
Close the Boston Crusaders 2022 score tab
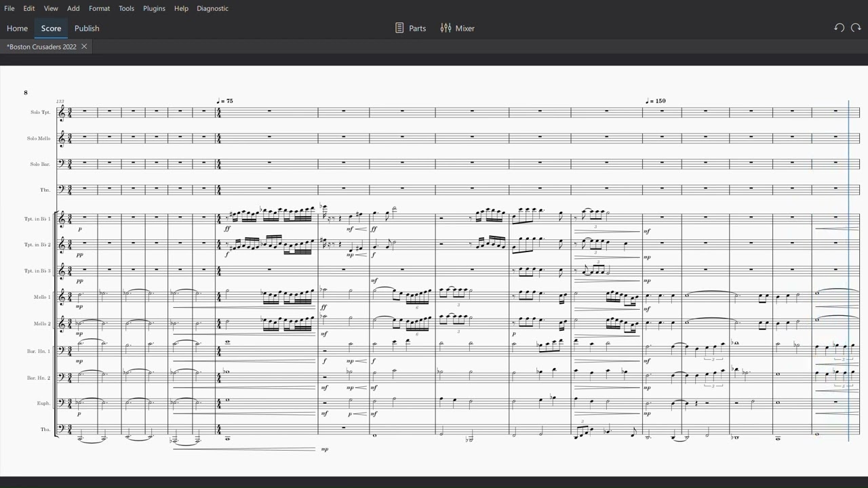coord(84,47)
